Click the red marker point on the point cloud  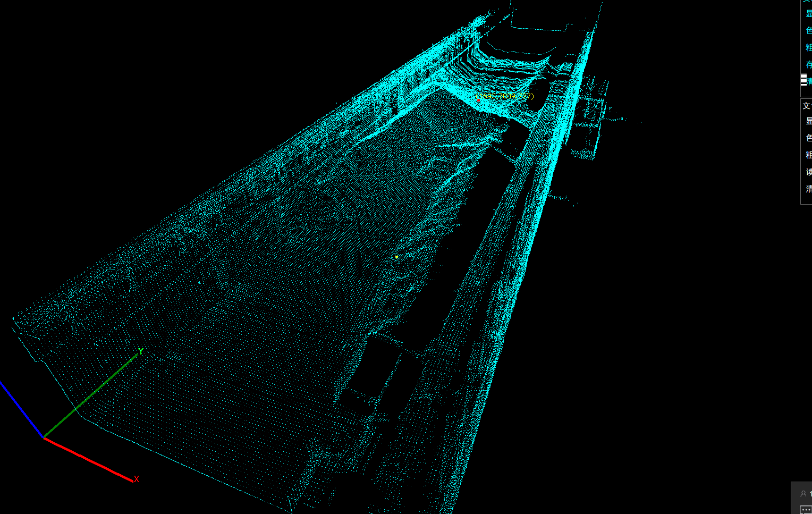(x=478, y=100)
